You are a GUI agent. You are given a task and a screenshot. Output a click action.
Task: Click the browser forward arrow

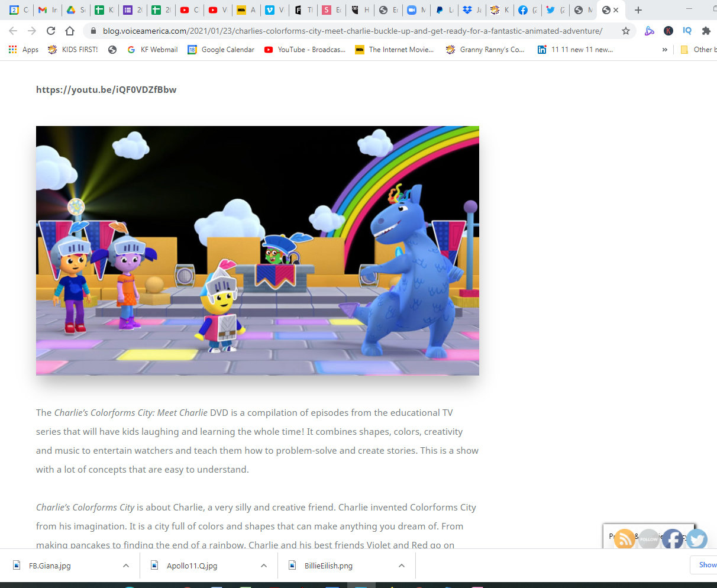pos(32,31)
